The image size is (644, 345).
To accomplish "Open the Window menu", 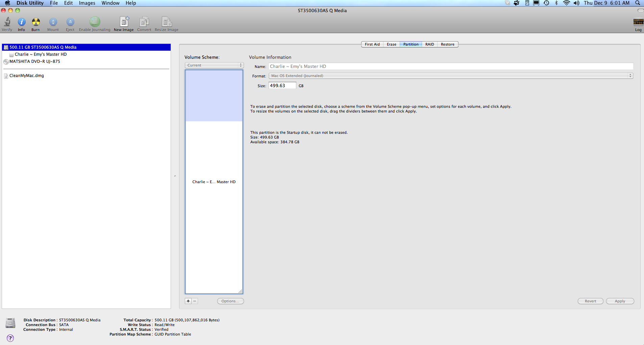I will 110,3.
